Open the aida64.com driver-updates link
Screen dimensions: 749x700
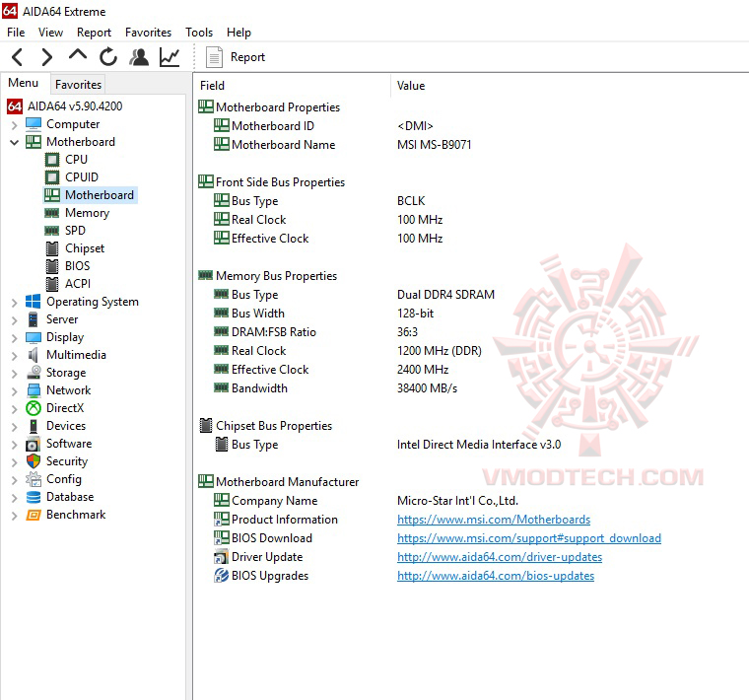(500, 557)
